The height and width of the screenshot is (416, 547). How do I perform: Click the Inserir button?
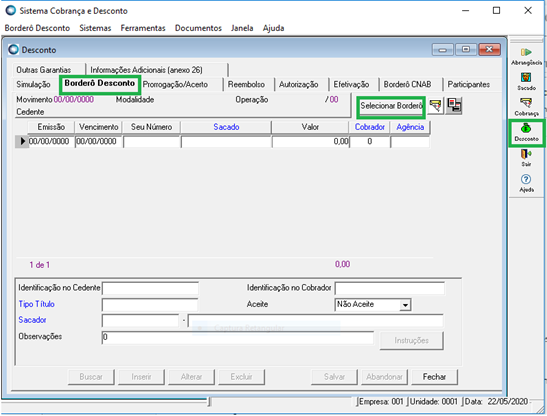(x=141, y=377)
